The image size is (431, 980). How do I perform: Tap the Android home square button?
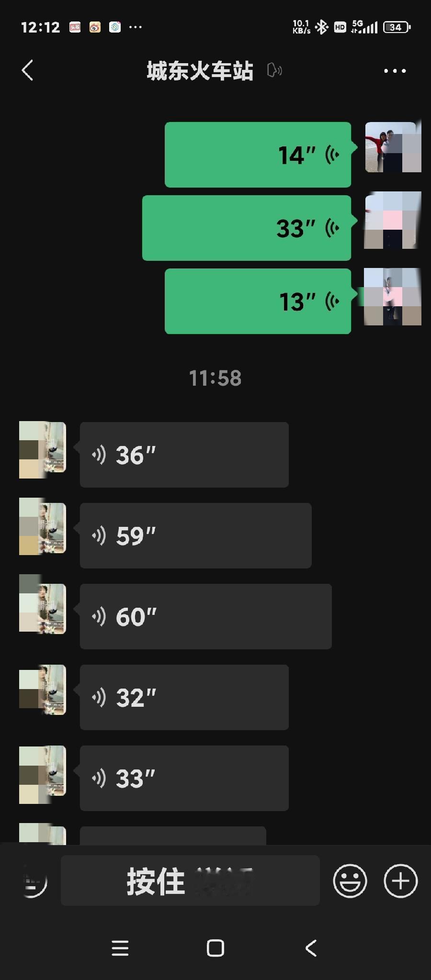(x=215, y=948)
